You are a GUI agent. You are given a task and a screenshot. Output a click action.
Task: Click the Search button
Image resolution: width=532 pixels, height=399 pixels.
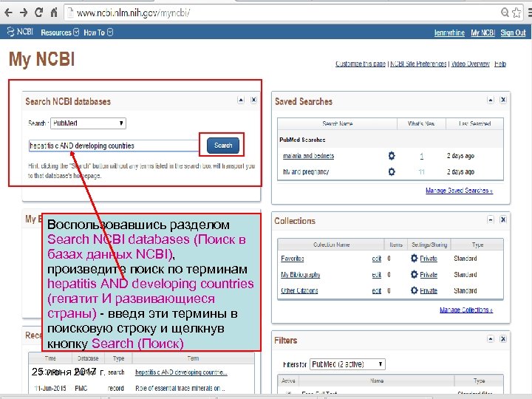coord(223,146)
